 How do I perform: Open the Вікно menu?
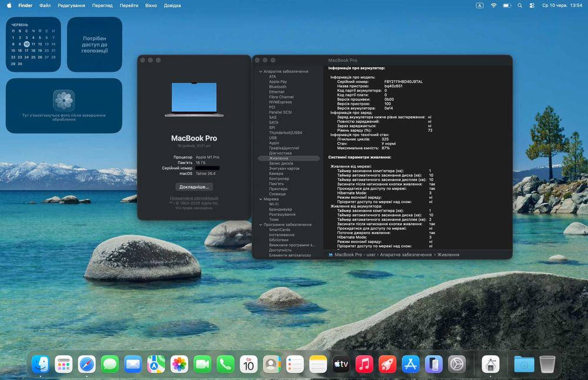(151, 6)
